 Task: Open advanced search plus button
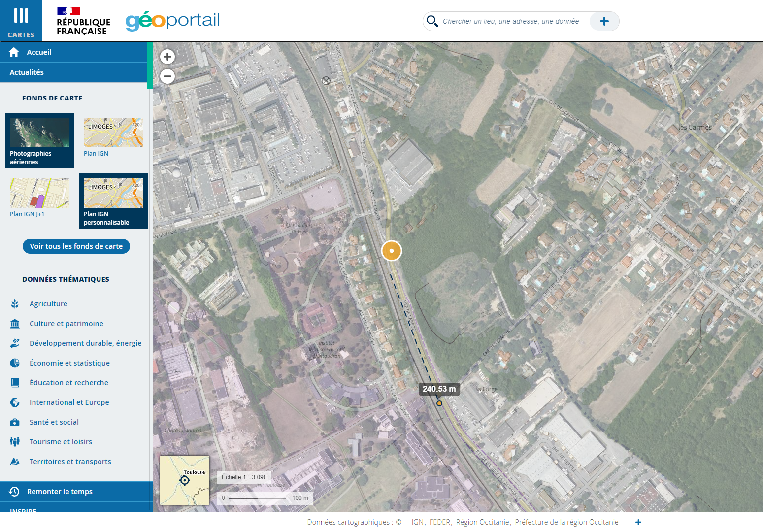604,21
